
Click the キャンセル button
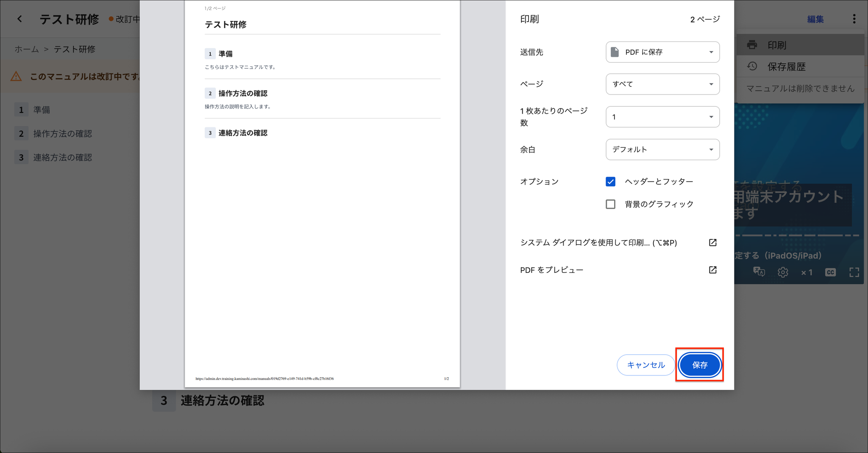pyautogui.click(x=645, y=365)
